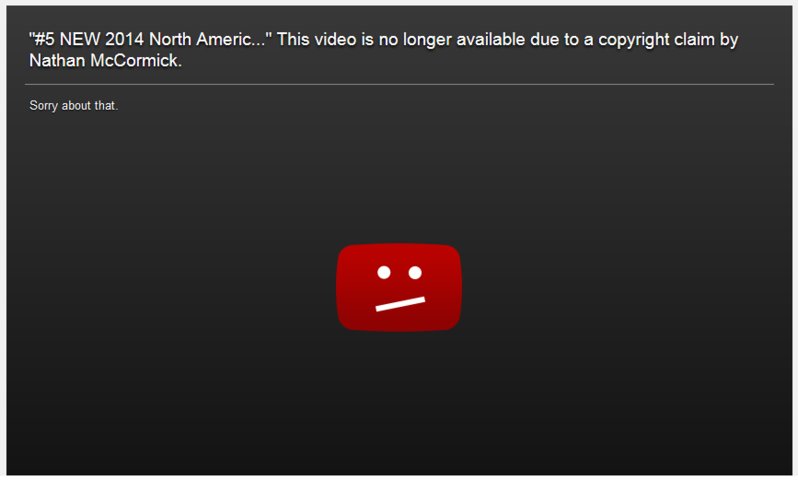Click "McCormick." on the second line
The image size is (798, 481).
pos(136,61)
